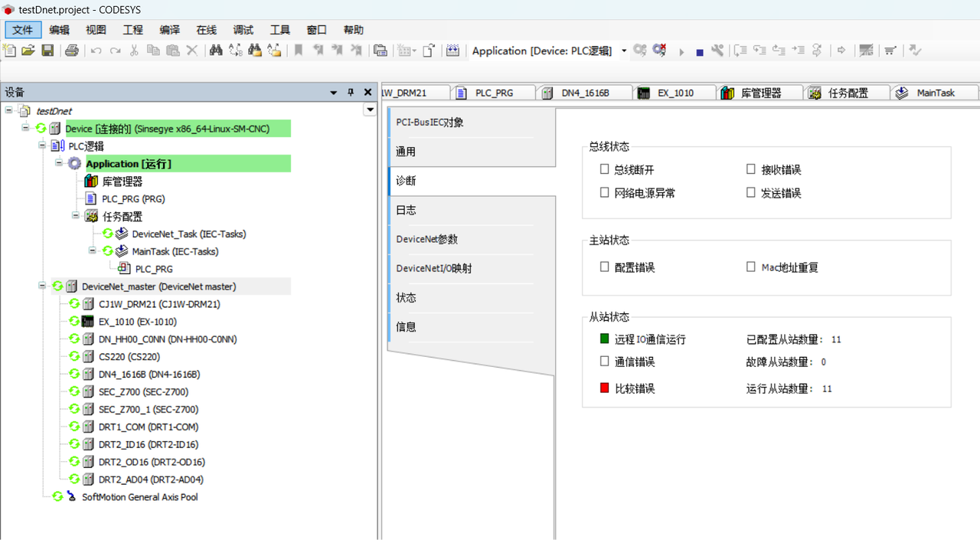Click the wrench build icon in toolbar
The height and width of the screenshot is (540, 980).
(717, 51)
